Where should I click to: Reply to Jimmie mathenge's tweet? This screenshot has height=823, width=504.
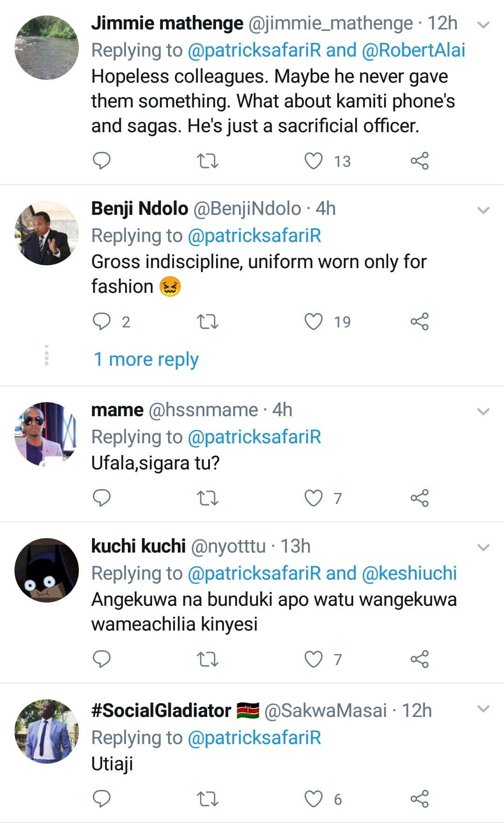coord(102,161)
